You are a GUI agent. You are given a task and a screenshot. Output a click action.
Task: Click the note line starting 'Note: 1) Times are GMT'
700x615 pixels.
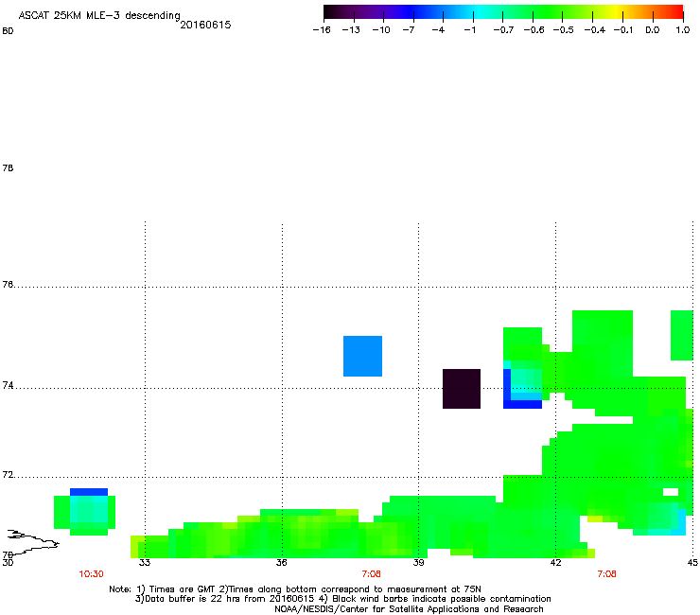[295, 589]
